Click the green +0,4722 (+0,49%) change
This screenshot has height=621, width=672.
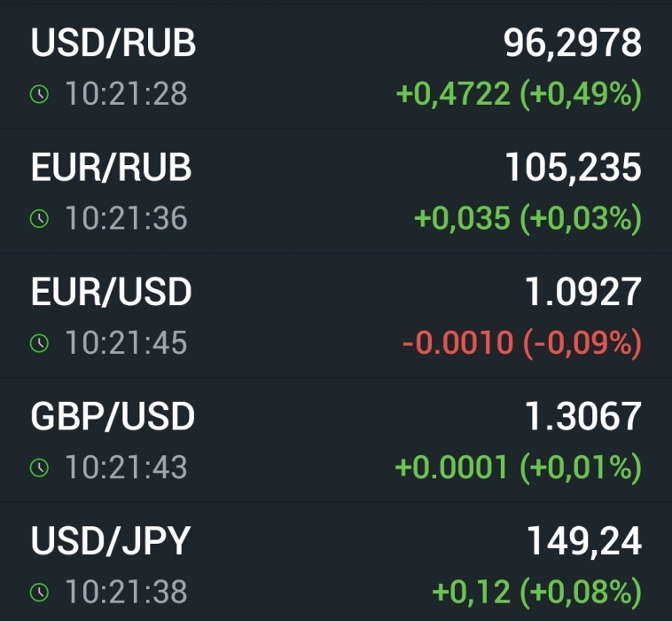click(519, 94)
